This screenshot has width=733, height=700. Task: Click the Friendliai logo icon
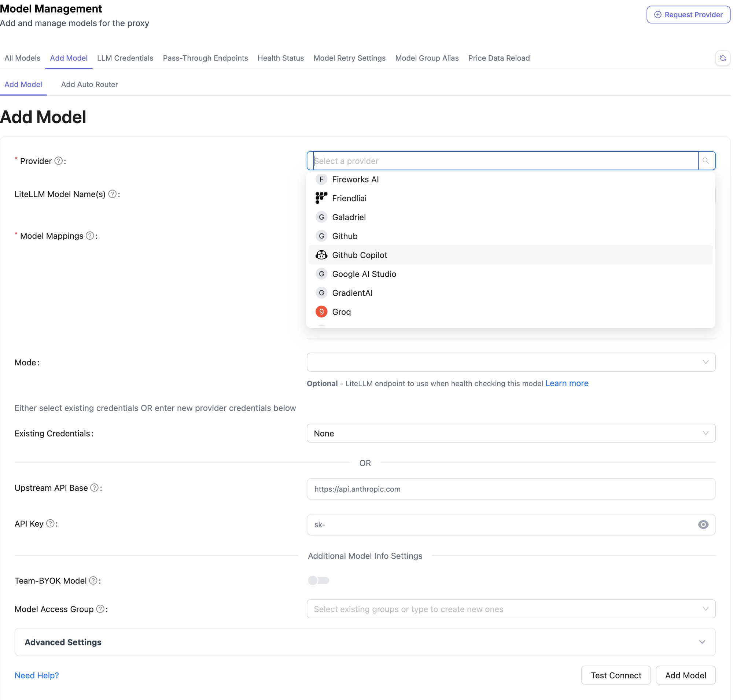click(x=321, y=198)
